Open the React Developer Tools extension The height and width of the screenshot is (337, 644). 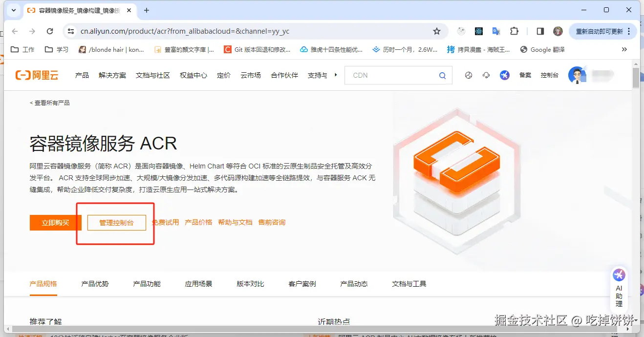479,31
